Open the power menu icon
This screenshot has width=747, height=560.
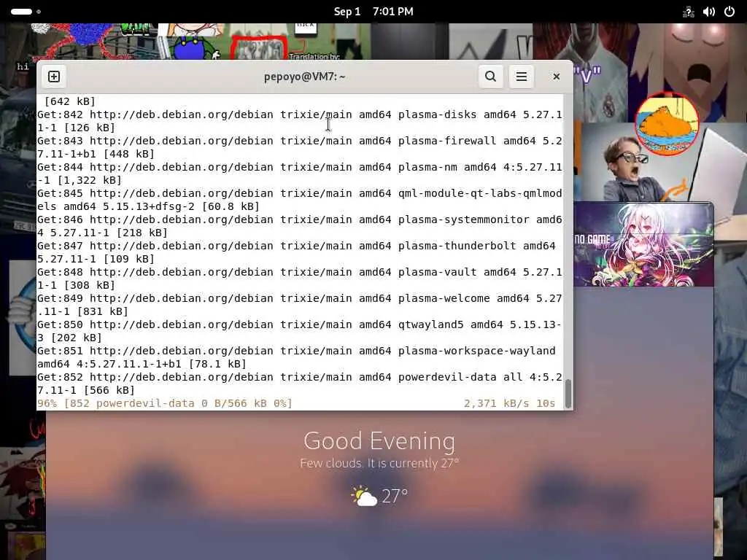(x=729, y=12)
